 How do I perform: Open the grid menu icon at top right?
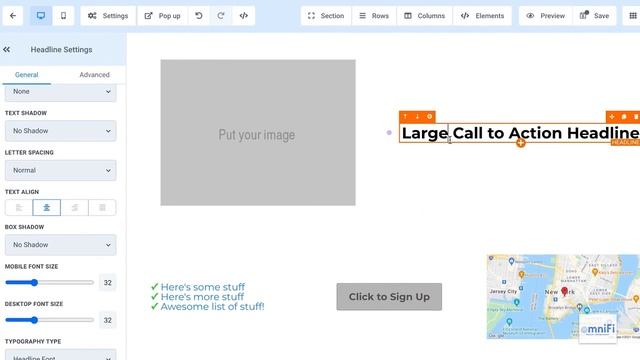coord(632,16)
